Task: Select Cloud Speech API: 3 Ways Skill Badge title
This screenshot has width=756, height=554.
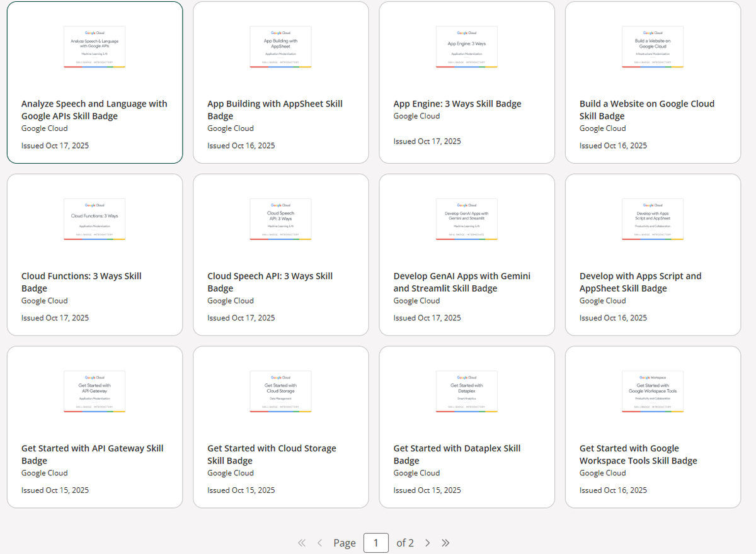Action: tap(270, 282)
